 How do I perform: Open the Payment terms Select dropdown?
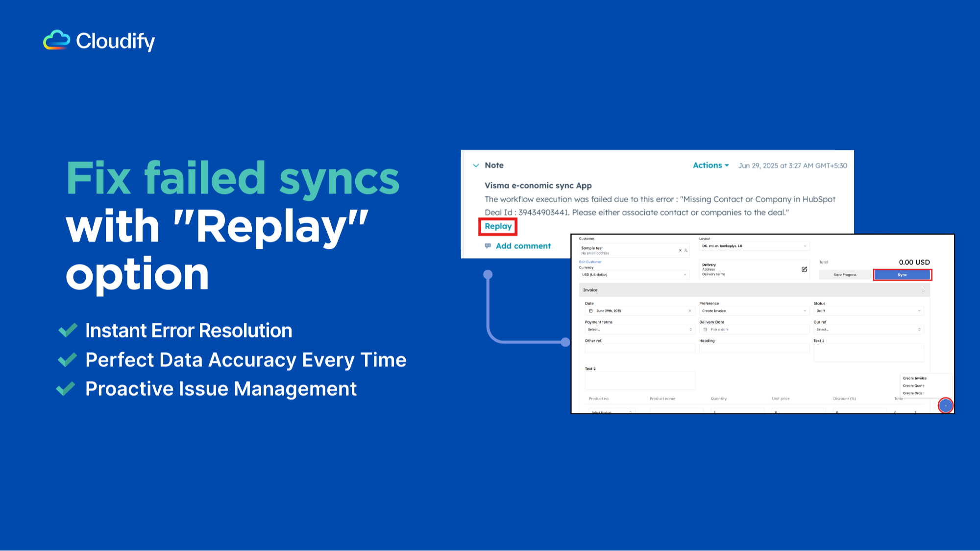point(640,330)
